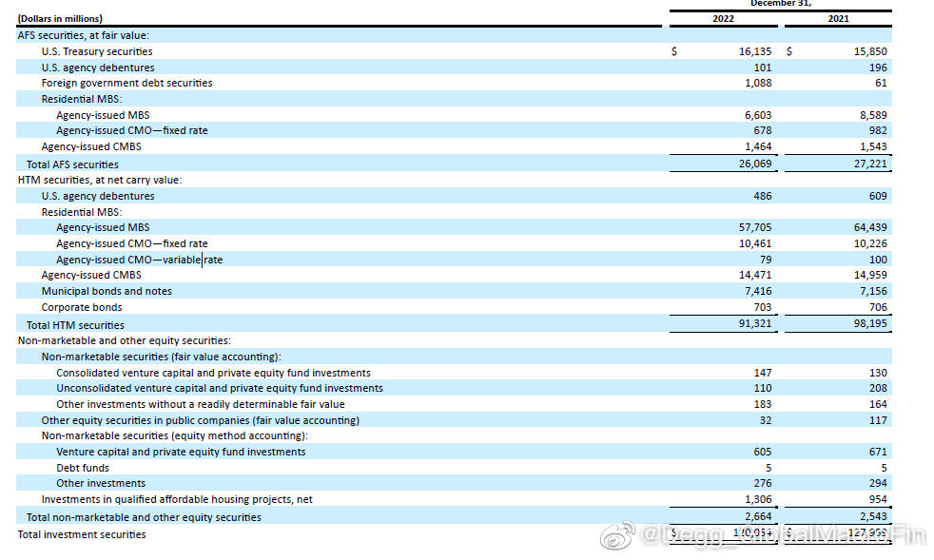Select 'Other investments without a readily determinable' label
Screen dimensions: 934x560
[x=200, y=404]
